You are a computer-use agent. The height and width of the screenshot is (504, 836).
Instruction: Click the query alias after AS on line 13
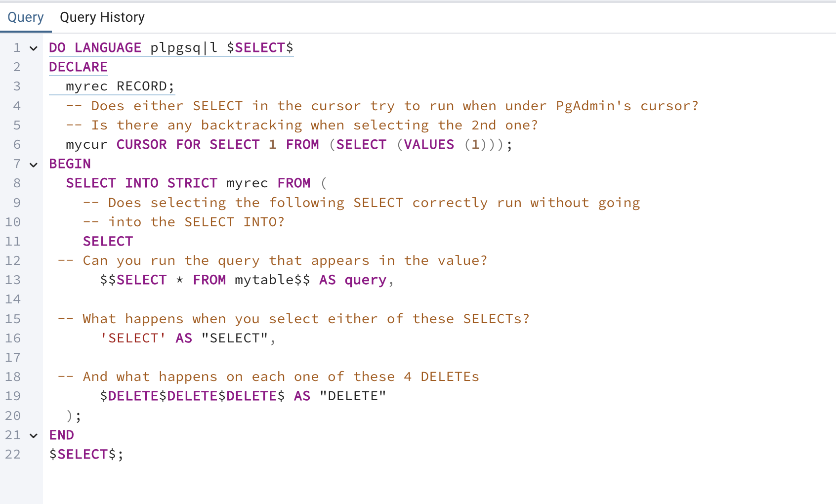pos(365,280)
